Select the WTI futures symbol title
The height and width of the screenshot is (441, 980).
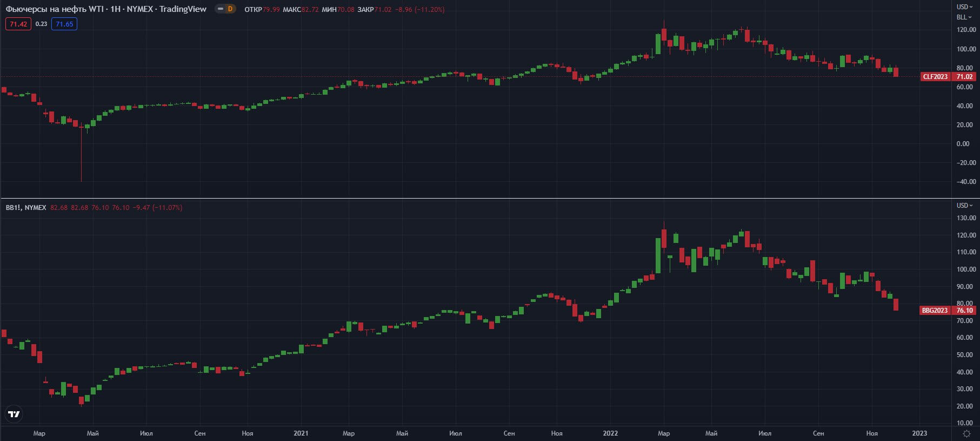[106, 9]
